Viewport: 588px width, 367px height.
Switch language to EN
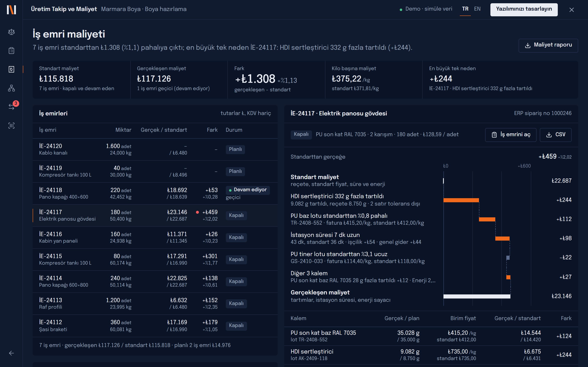[477, 9]
